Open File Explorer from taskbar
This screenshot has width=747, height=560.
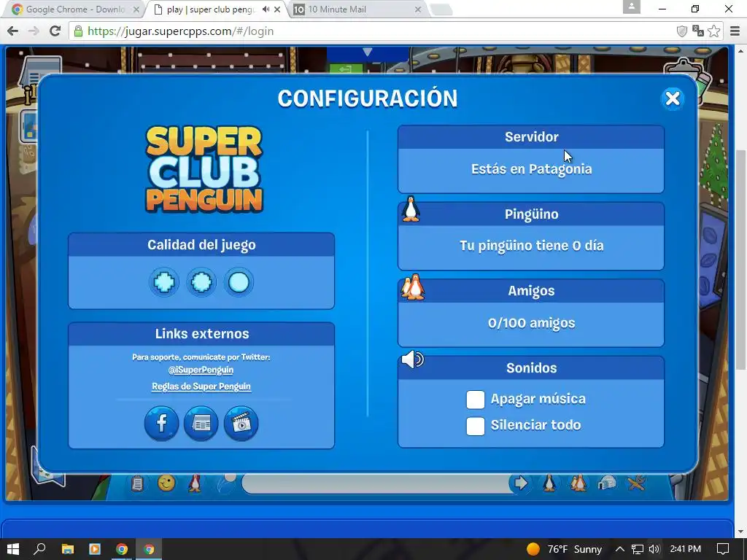(67, 549)
